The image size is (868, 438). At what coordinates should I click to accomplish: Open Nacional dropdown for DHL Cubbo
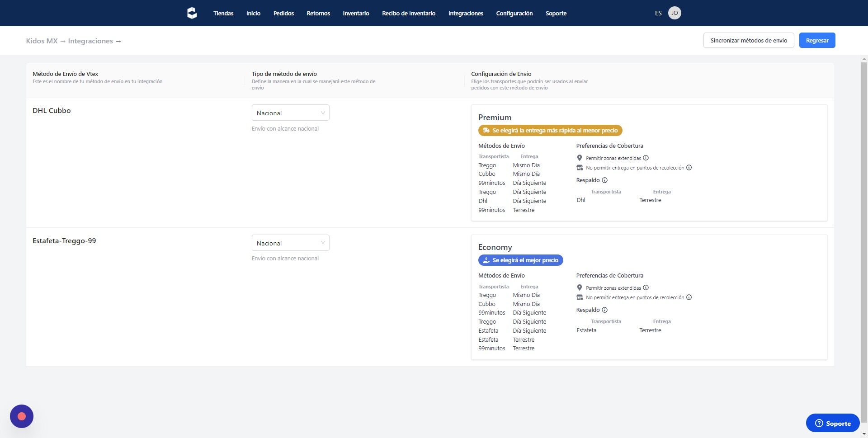[x=290, y=113]
